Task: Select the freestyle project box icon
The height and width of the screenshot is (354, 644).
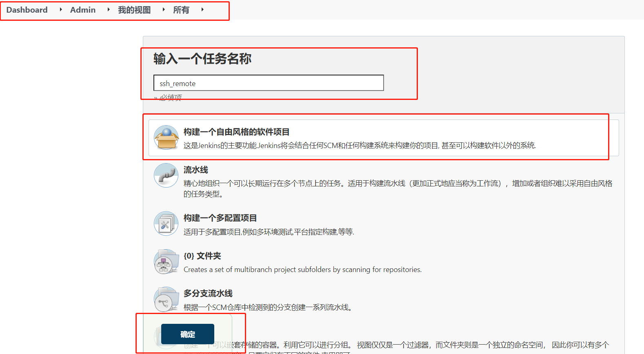Action: [166, 137]
